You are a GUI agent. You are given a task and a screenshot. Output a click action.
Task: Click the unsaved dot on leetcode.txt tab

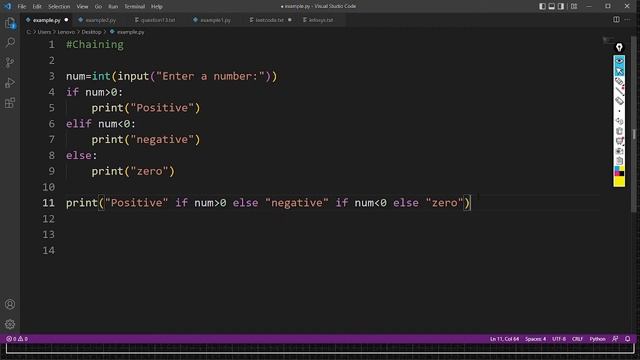point(289,20)
